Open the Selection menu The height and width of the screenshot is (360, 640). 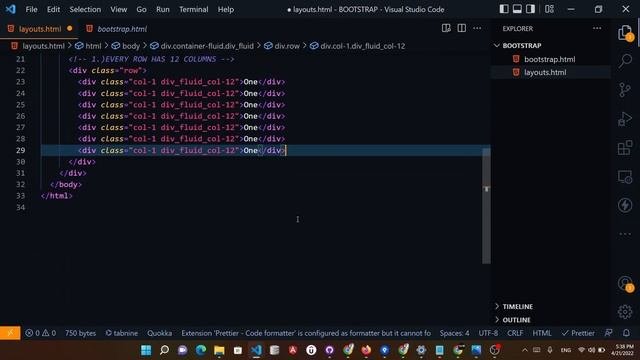tap(85, 9)
